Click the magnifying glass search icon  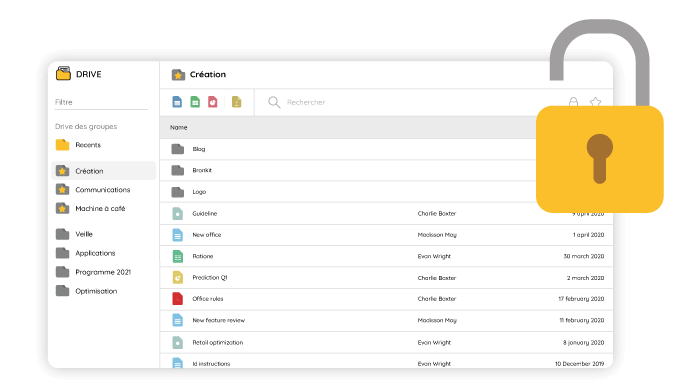(x=274, y=102)
